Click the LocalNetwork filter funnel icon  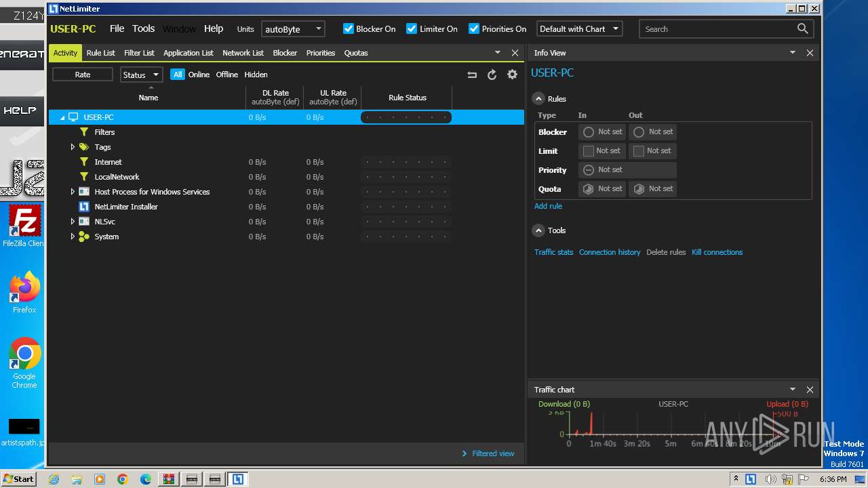click(84, 177)
